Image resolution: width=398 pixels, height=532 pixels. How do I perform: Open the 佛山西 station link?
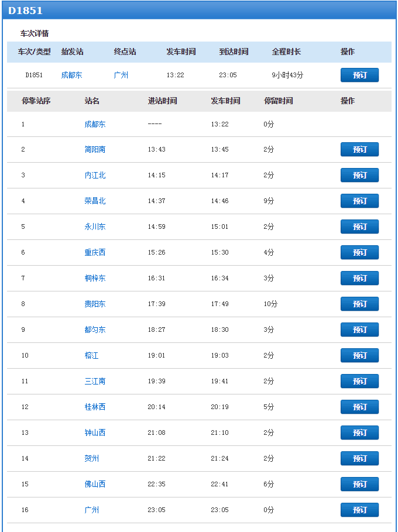coord(95,484)
